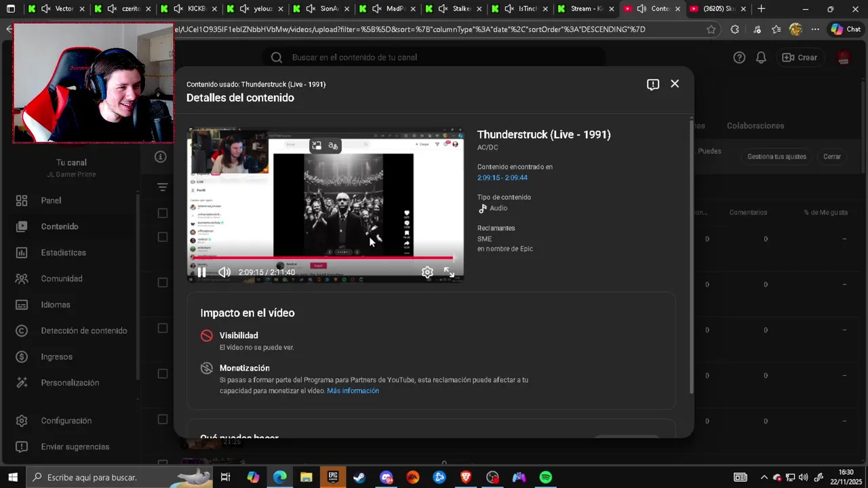Click the Monetización status icon
Image resolution: width=868 pixels, height=488 pixels.
tap(207, 368)
